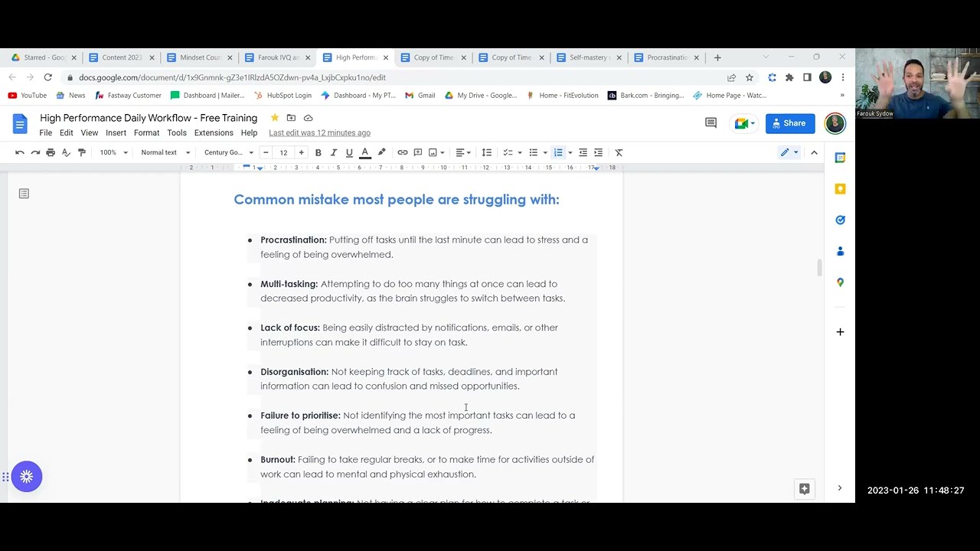Run spelling and grammar check

[x=66, y=152]
